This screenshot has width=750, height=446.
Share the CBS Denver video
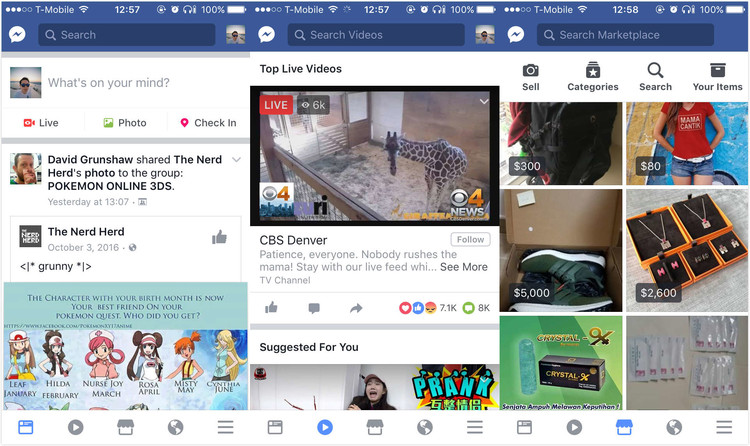pos(356,308)
